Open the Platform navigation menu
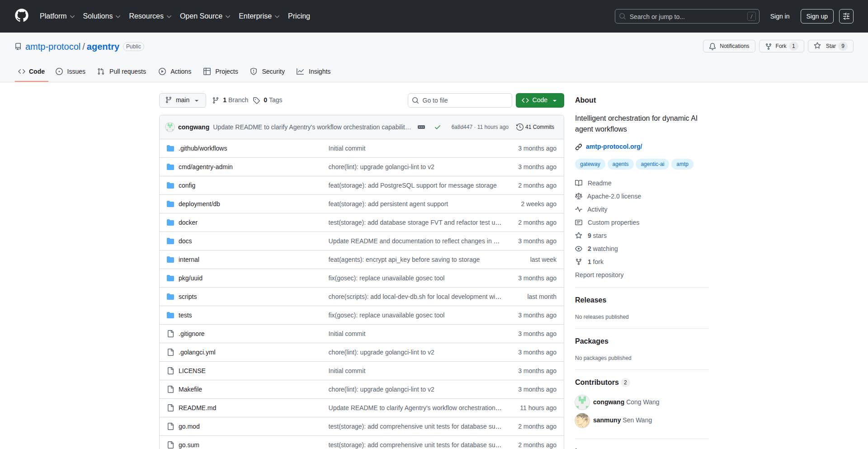 [x=57, y=16]
